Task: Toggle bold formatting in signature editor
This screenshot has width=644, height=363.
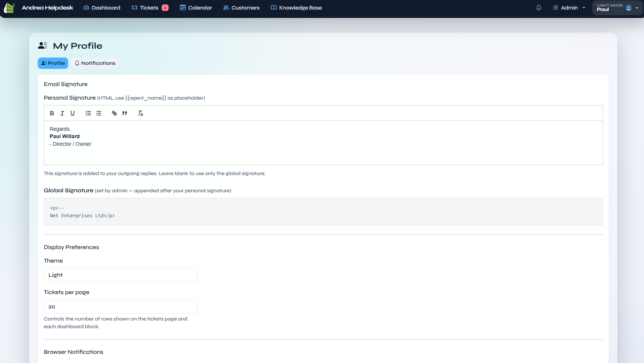Action: coord(52,113)
